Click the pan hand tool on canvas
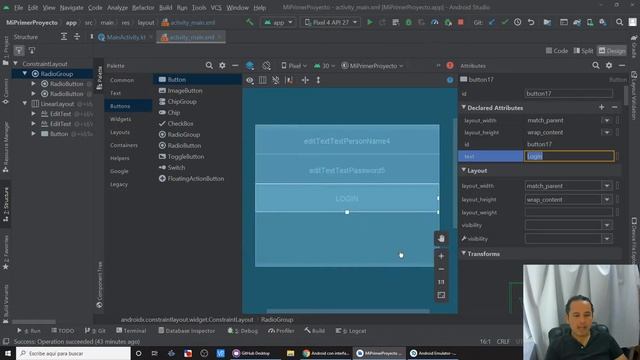This screenshot has height=360, width=640. click(x=441, y=239)
